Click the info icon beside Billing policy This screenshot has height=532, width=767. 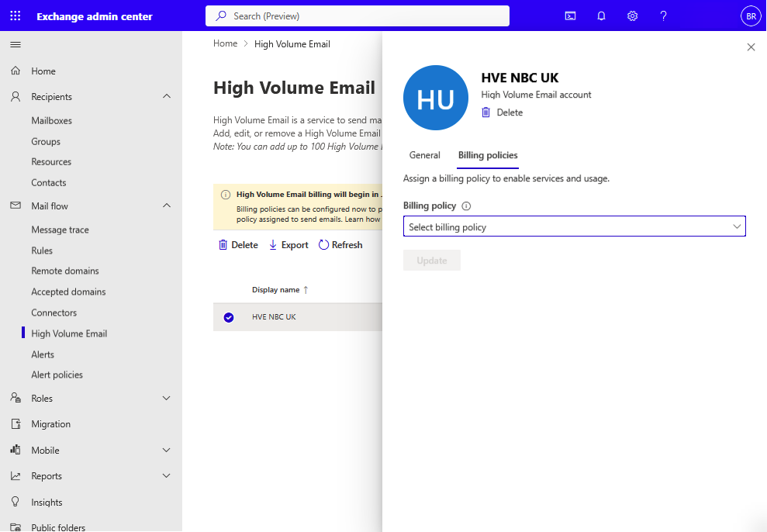466,206
